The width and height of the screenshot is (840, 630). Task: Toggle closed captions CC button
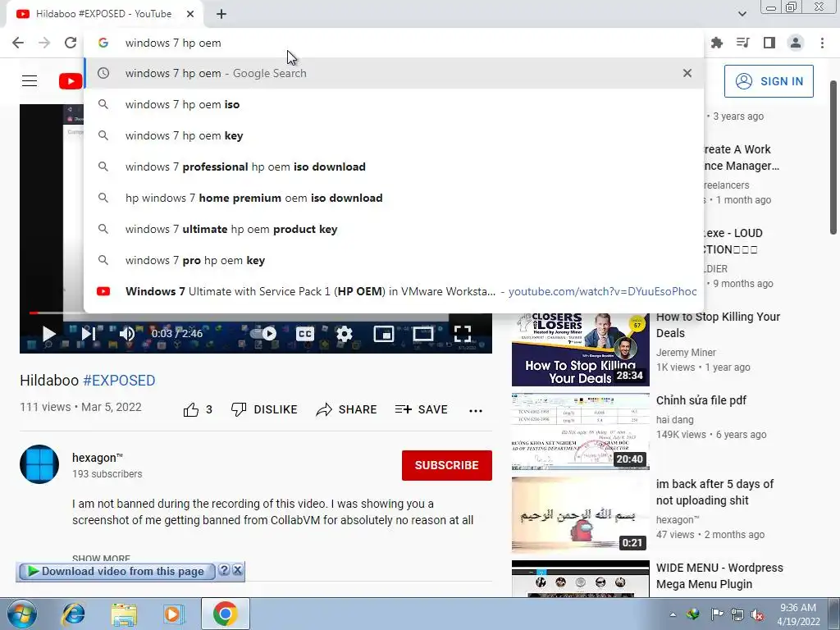[x=305, y=334]
